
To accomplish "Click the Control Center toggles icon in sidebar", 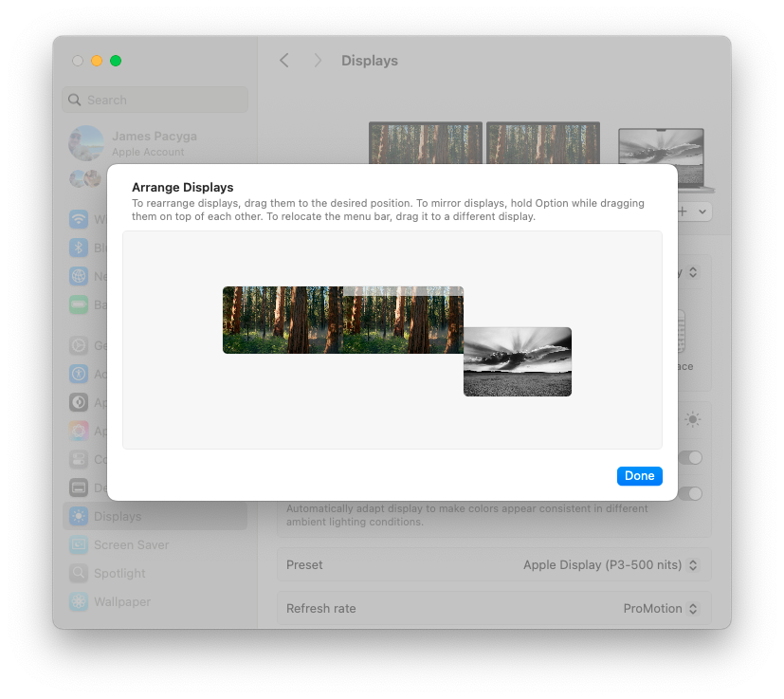I will coord(79,459).
